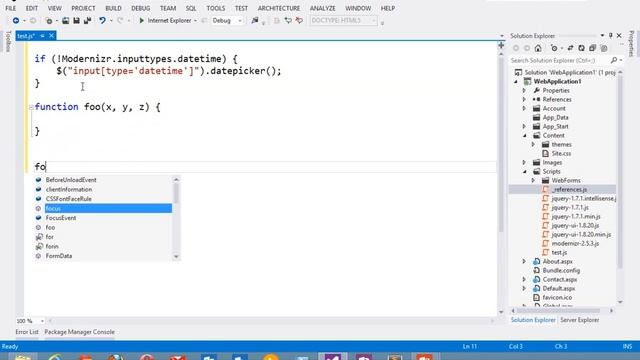The width and height of the screenshot is (640, 360).
Task: Open the ARCHITECTURE menu
Action: [279, 8]
